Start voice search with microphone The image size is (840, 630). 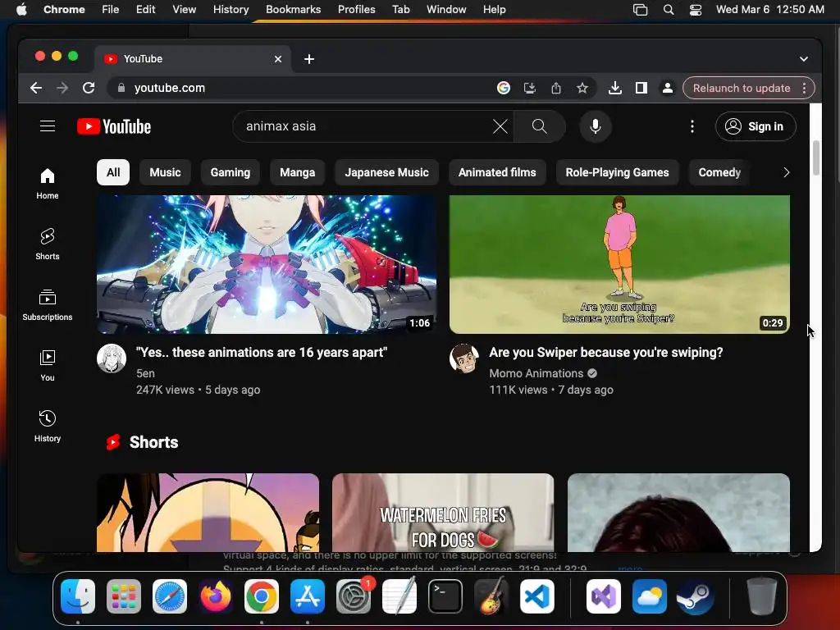[x=596, y=126]
